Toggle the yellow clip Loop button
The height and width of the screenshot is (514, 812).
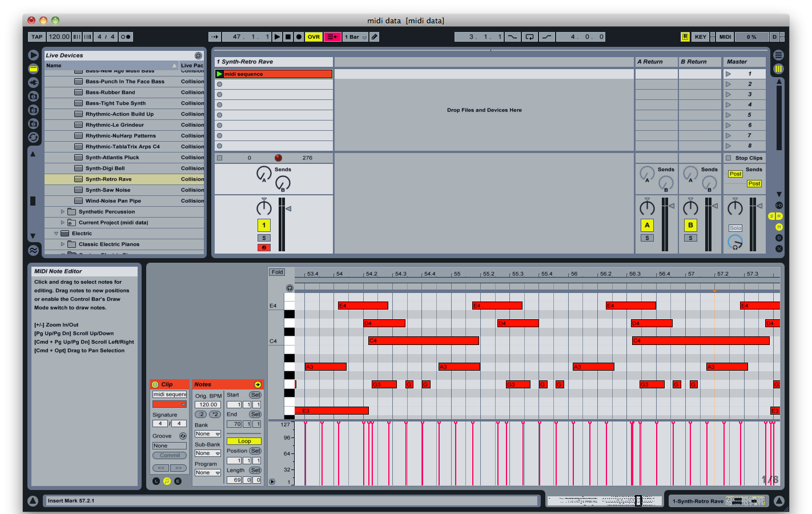244,441
